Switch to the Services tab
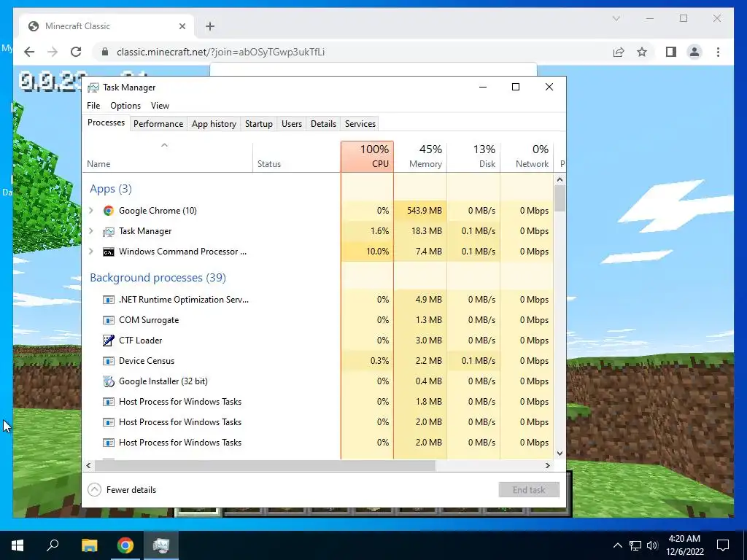The height and width of the screenshot is (560, 747). click(360, 124)
